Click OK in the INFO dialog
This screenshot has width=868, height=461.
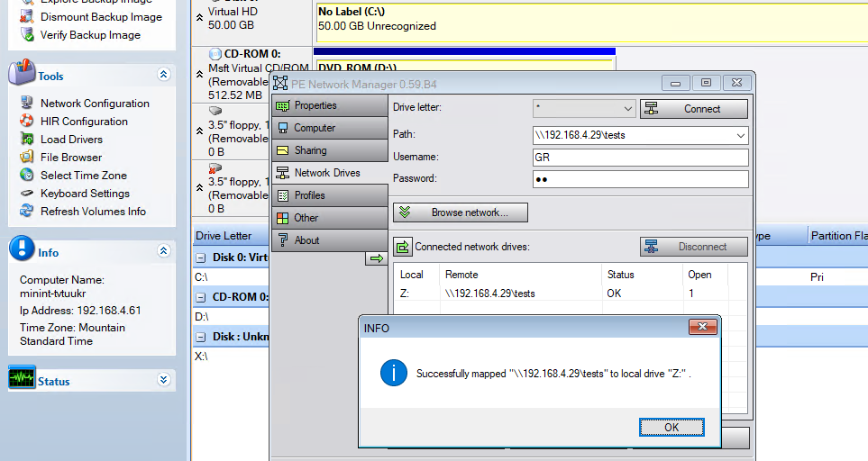click(x=672, y=428)
